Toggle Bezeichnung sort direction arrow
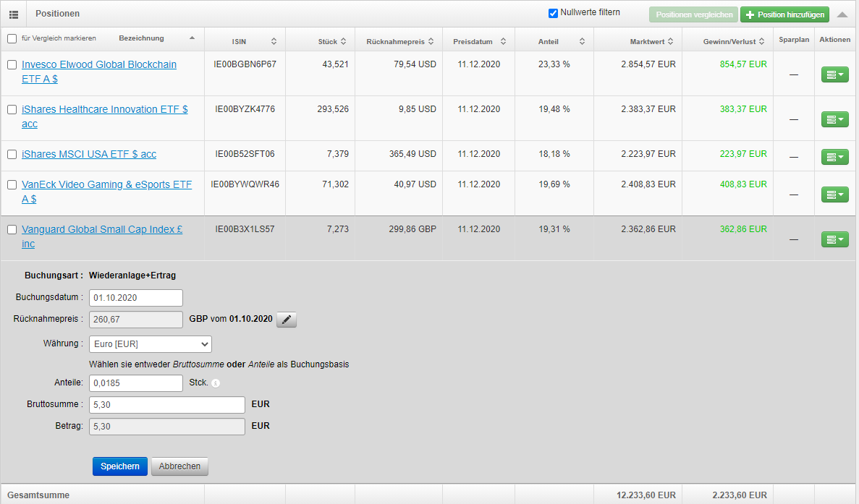 click(x=192, y=38)
